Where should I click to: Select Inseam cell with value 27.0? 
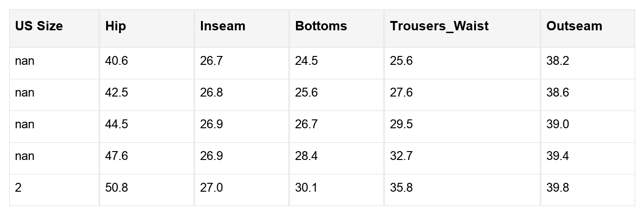pyautogui.click(x=211, y=188)
